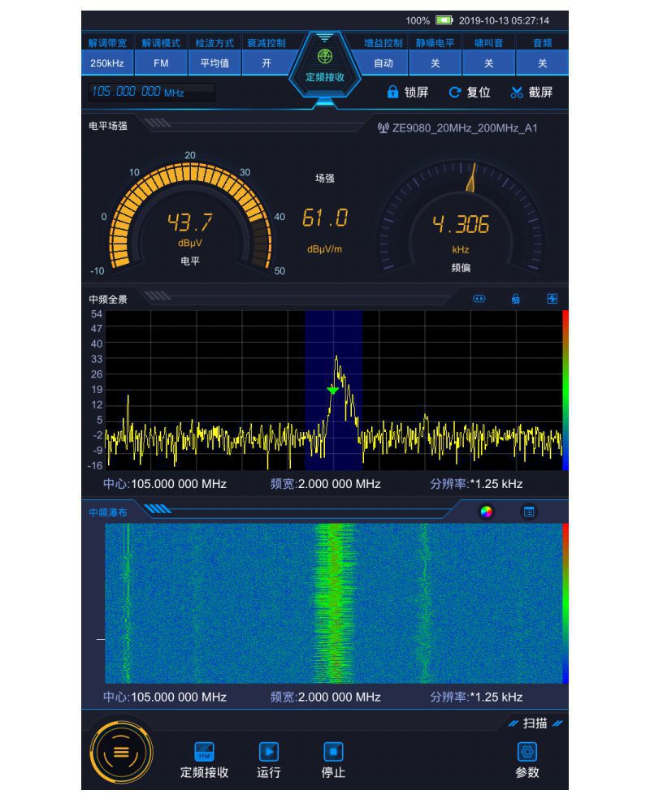This screenshot has width=650, height=812.
Task: Open the 解调带宽 250kHz selector
Action: (107, 63)
